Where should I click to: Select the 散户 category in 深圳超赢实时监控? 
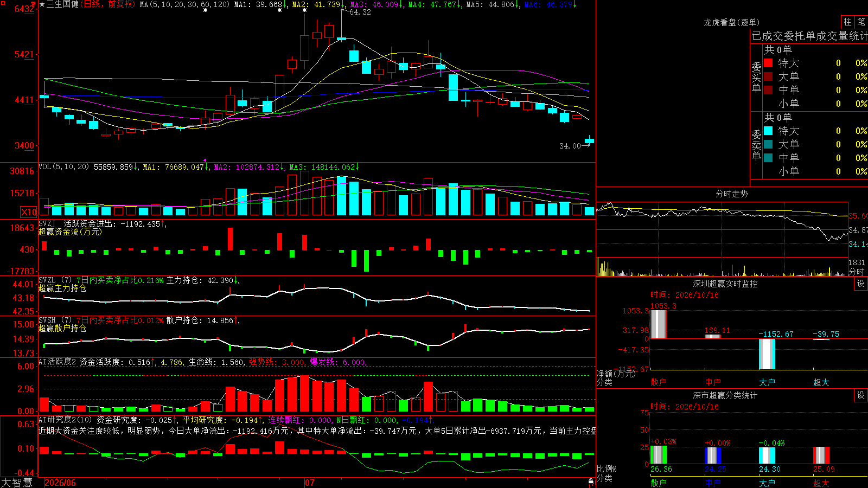(x=659, y=382)
